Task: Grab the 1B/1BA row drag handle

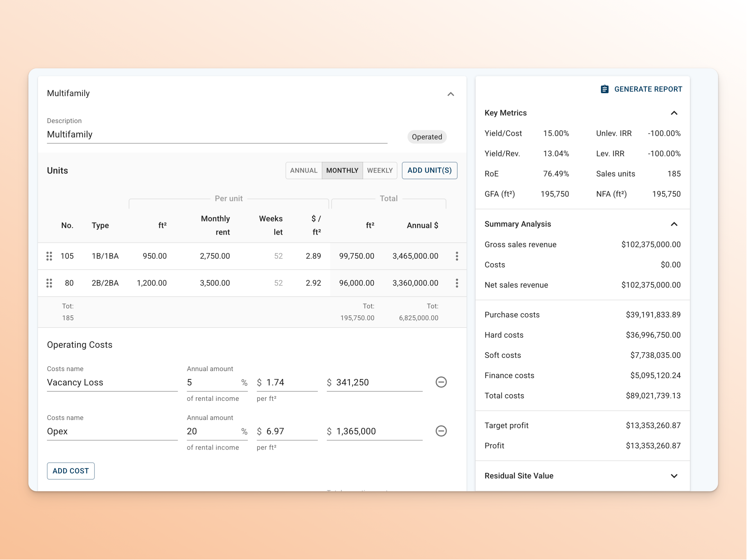Action: coord(49,256)
